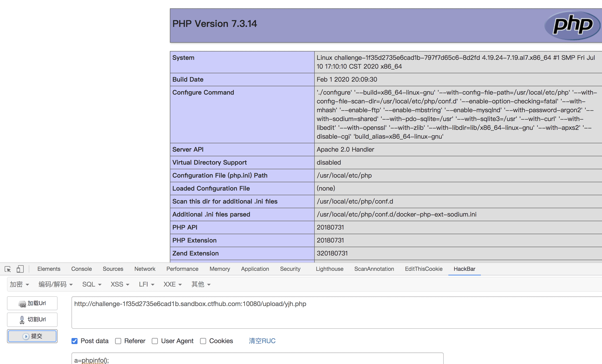Image resolution: width=602 pixels, height=364 pixels.
Task: Uncheck the Post data checkbox
Action: coord(74,341)
